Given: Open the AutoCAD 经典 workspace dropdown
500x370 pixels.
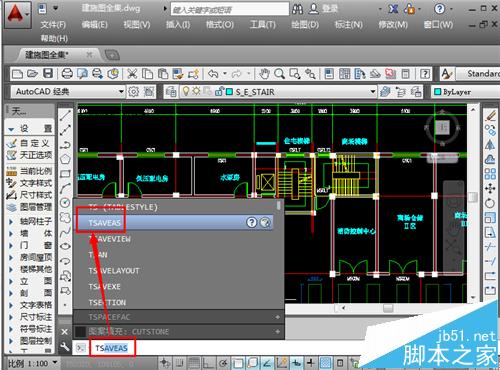Looking at the screenshot, I should pyautogui.click(x=68, y=91).
